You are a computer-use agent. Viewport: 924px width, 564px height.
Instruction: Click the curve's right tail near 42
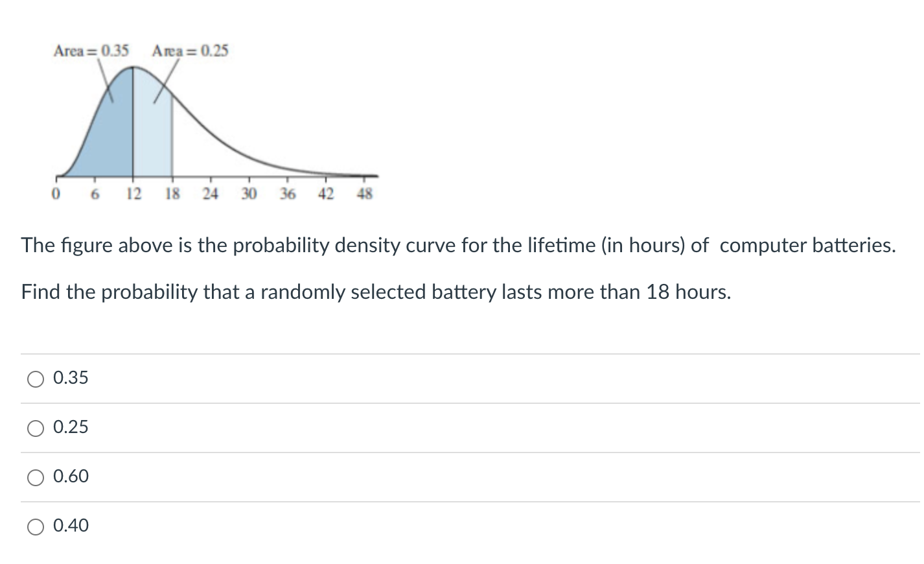(x=326, y=174)
